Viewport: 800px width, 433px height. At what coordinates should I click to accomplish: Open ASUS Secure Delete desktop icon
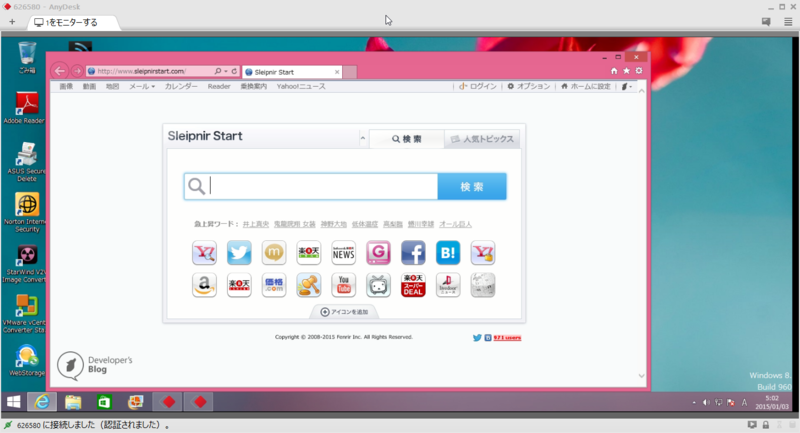(26, 162)
